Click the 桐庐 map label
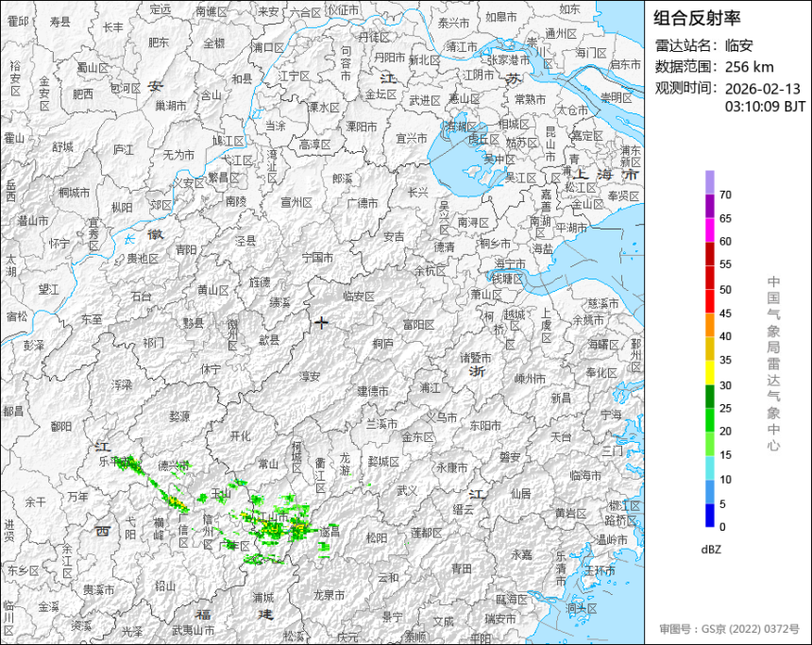This screenshot has height=645, width=812. 382,344
